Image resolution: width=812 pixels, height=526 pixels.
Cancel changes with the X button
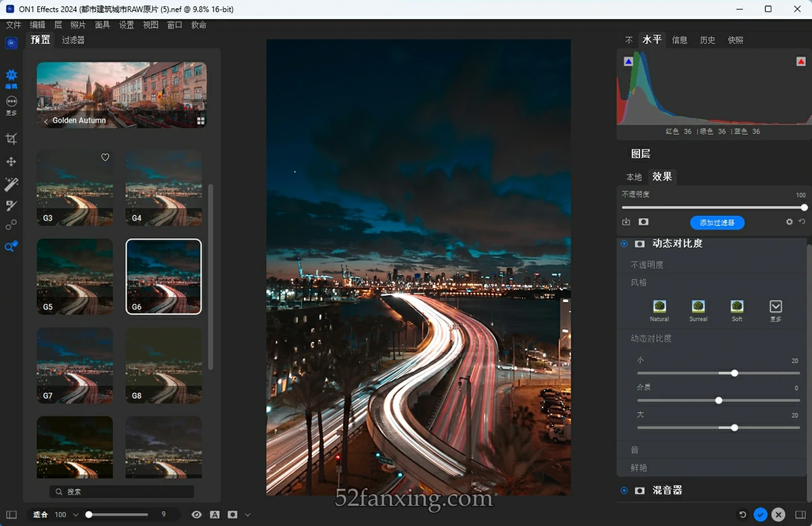click(x=778, y=514)
